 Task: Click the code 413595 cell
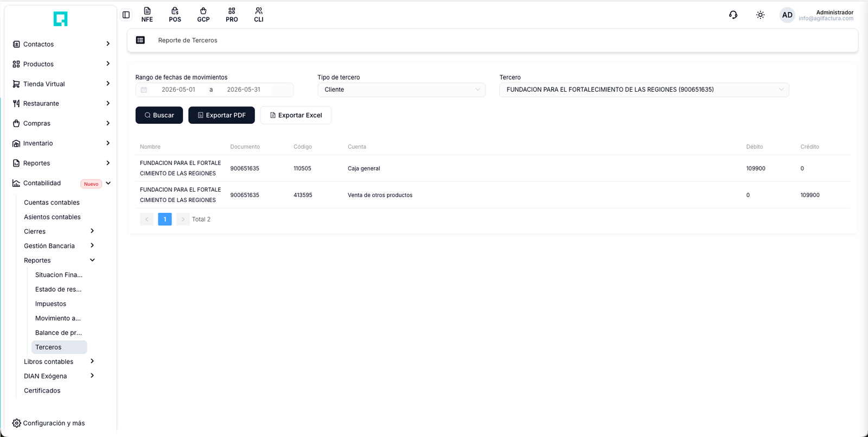pos(303,195)
